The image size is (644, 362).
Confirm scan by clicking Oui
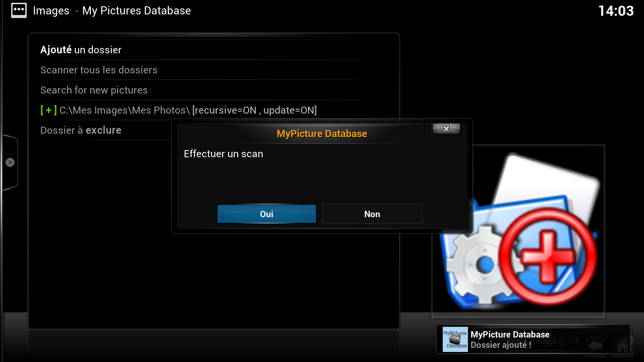click(267, 214)
